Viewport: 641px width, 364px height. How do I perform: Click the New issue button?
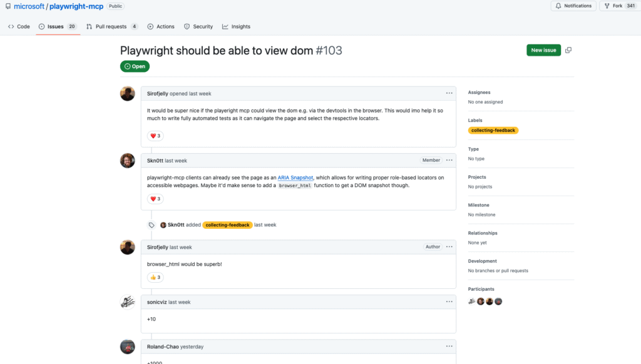point(543,50)
